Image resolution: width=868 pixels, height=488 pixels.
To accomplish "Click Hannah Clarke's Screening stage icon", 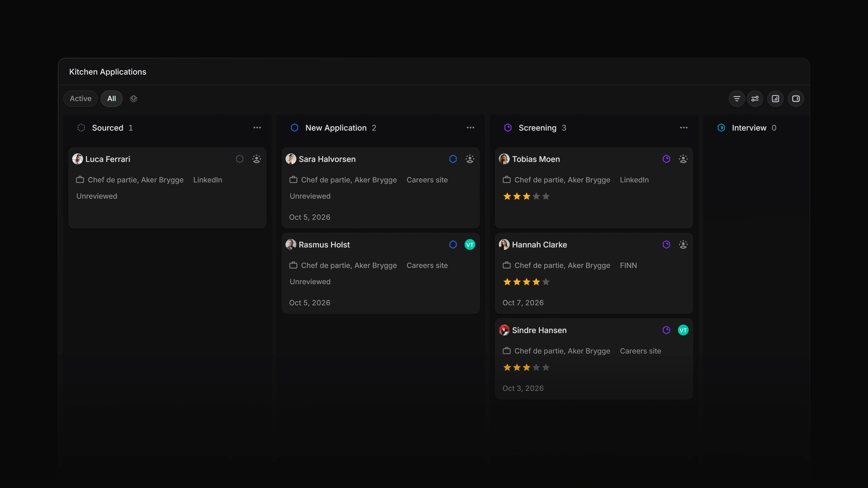I will [x=666, y=244].
